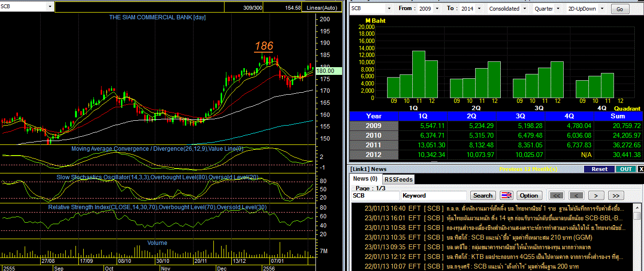The image size is (644, 271).
Task: Open the 2D-UpDown chart style dropdown
Action: pos(602,9)
